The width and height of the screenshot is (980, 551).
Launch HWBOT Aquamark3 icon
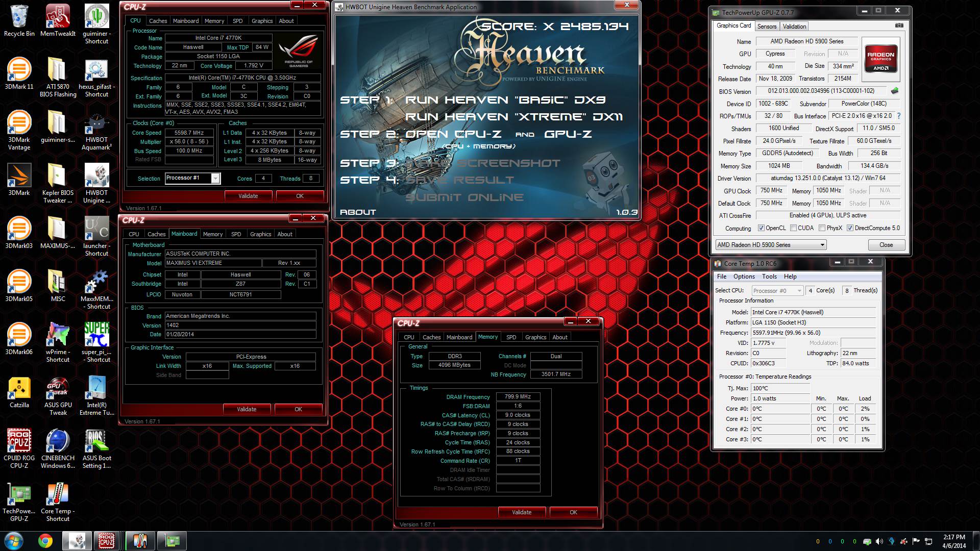[x=96, y=130]
